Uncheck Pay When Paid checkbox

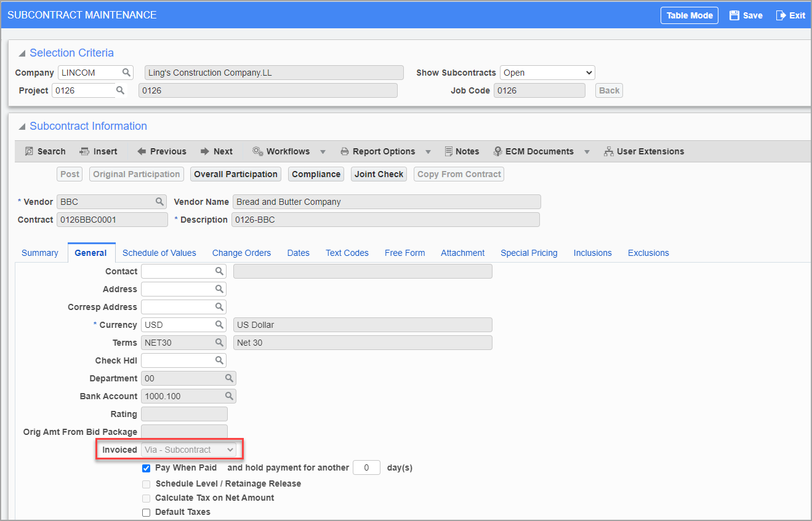click(x=147, y=468)
